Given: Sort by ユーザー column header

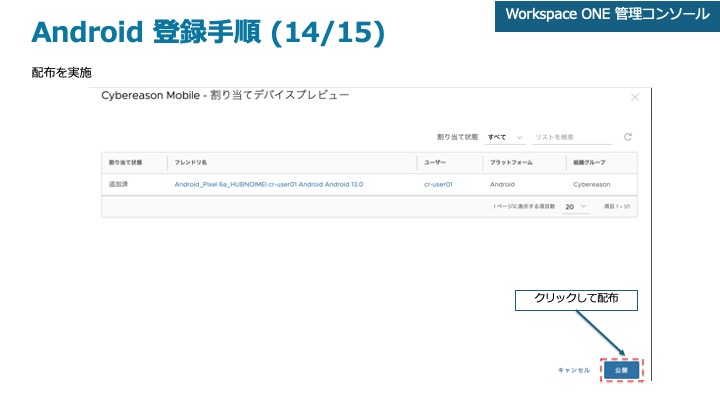Looking at the screenshot, I should click(x=434, y=163).
